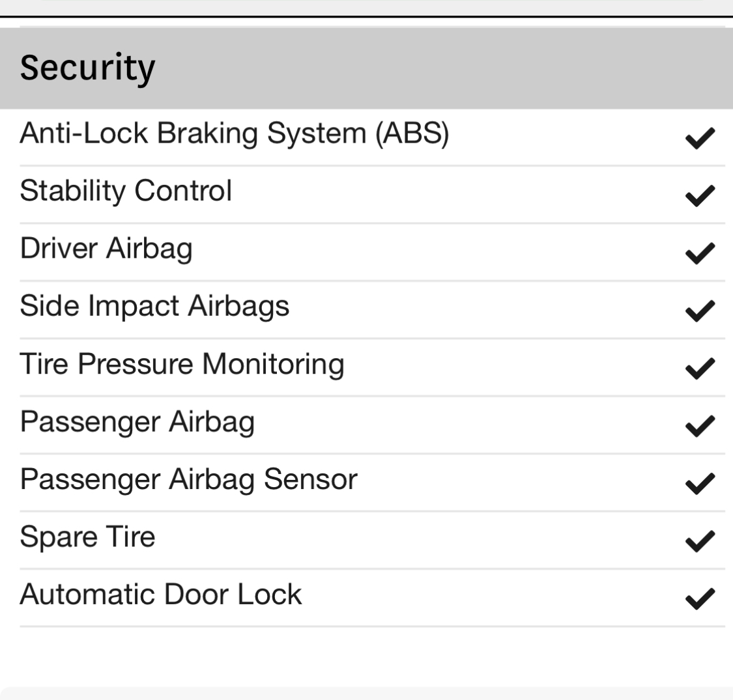Select the Spare Tire row label
Image resolution: width=733 pixels, height=700 pixels.
click(x=87, y=537)
